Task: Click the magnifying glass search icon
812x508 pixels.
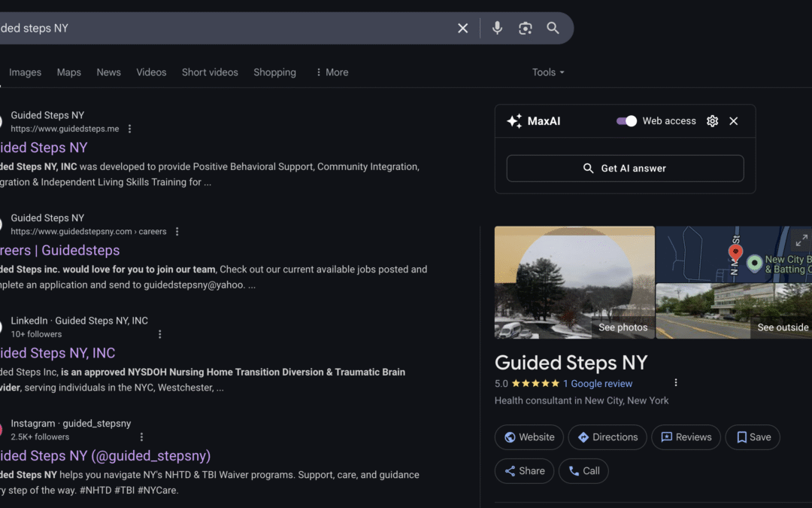Action: [553, 28]
